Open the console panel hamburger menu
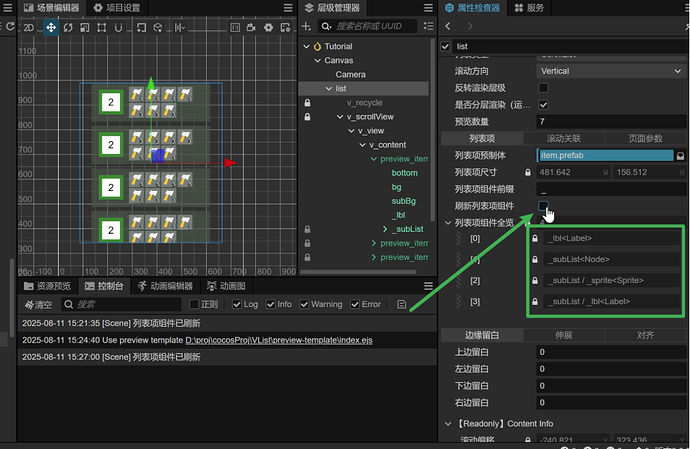690x449 pixels. click(428, 286)
